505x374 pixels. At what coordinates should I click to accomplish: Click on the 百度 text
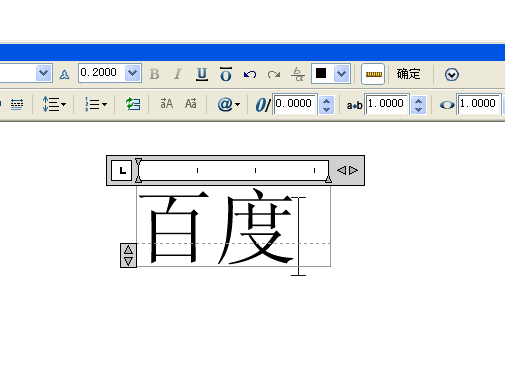[217, 227]
